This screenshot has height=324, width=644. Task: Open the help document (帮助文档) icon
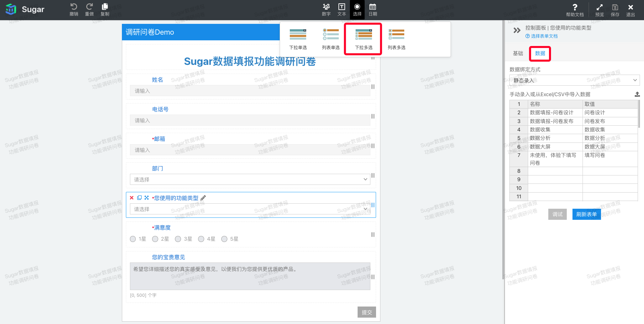tap(575, 7)
